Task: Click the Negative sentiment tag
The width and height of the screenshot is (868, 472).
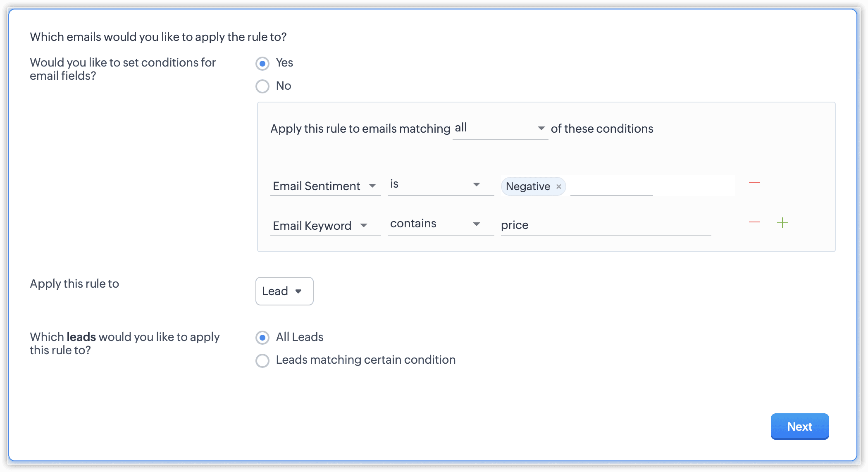Action: (528, 187)
